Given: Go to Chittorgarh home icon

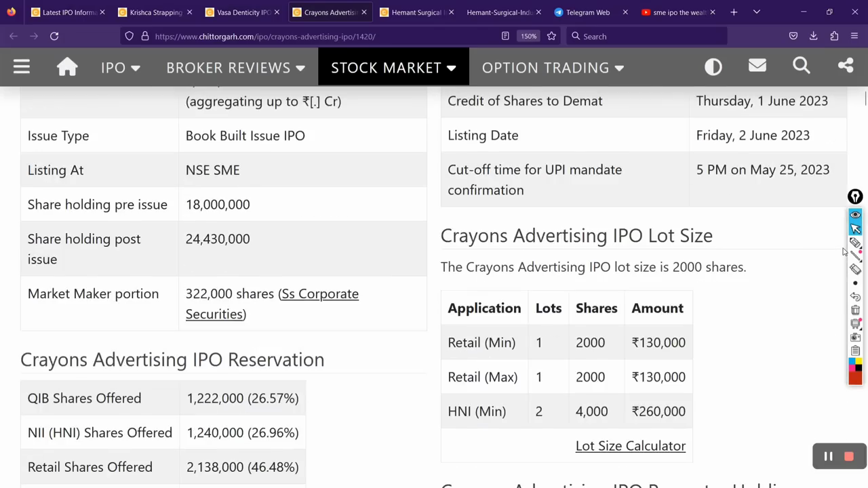Looking at the screenshot, I should [67, 66].
